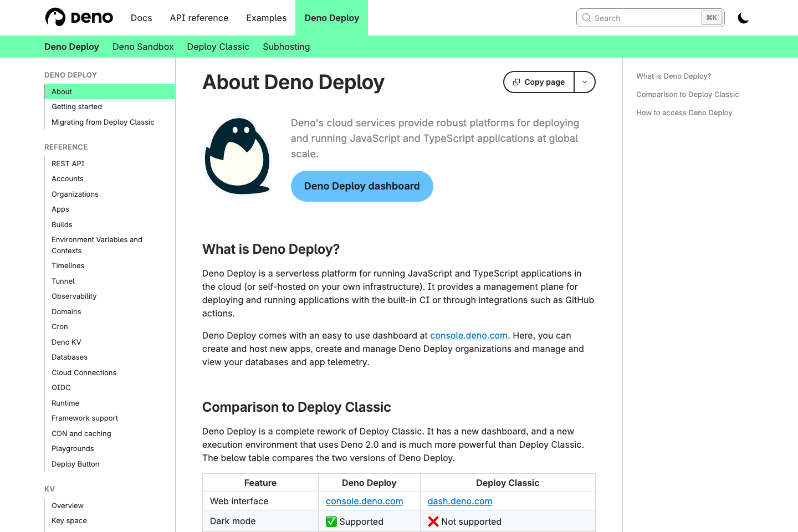Screen dimensions: 798x532
Task: Click the Deno mascot illustration
Action: (238, 156)
